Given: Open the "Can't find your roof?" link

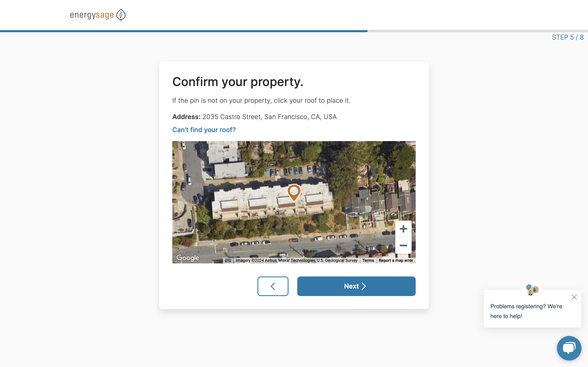Looking at the screenshot, I should click(x=204, y=130).
